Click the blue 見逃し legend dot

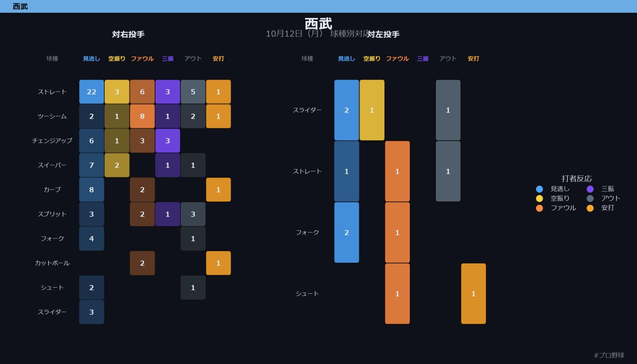click(539, 189)
